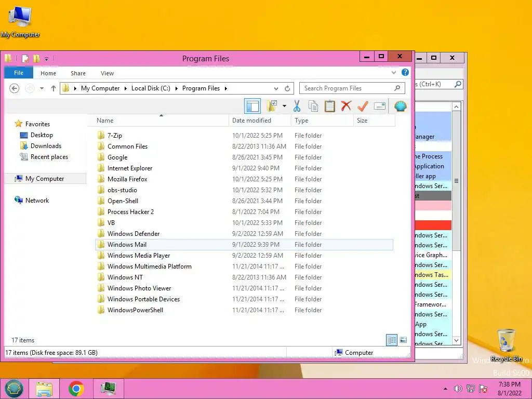Open the Classic Shell settings shell icon
This screenshot has width=532, height=399.
click(x=401, y=106)
